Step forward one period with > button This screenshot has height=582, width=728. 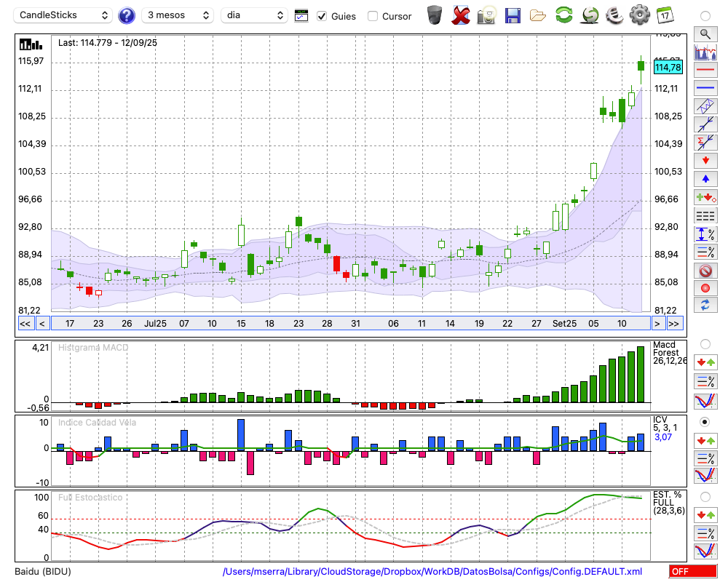point(657,324)
